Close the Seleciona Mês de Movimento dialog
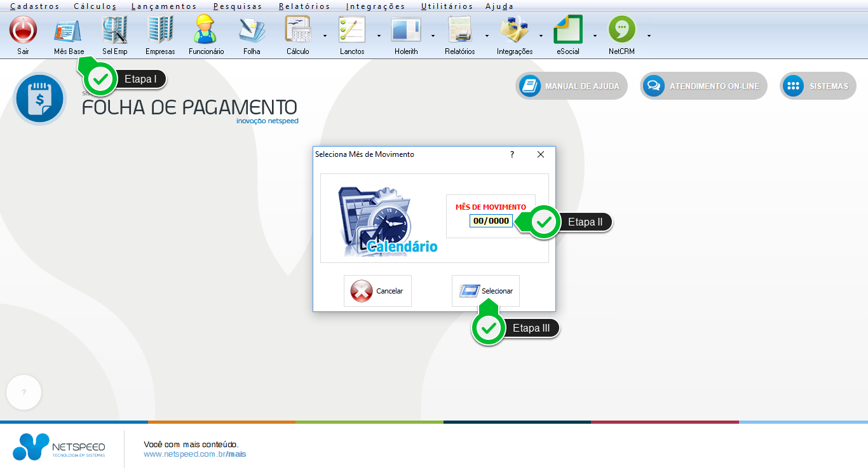Image resolution: width=868 pixels, height=472 pixels. point(541,154)
